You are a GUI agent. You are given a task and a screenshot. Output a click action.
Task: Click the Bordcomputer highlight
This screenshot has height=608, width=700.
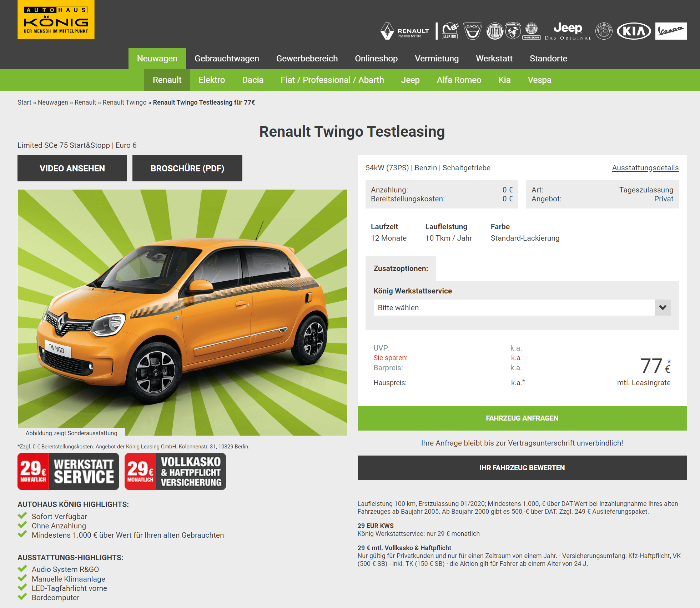point(55,598)
